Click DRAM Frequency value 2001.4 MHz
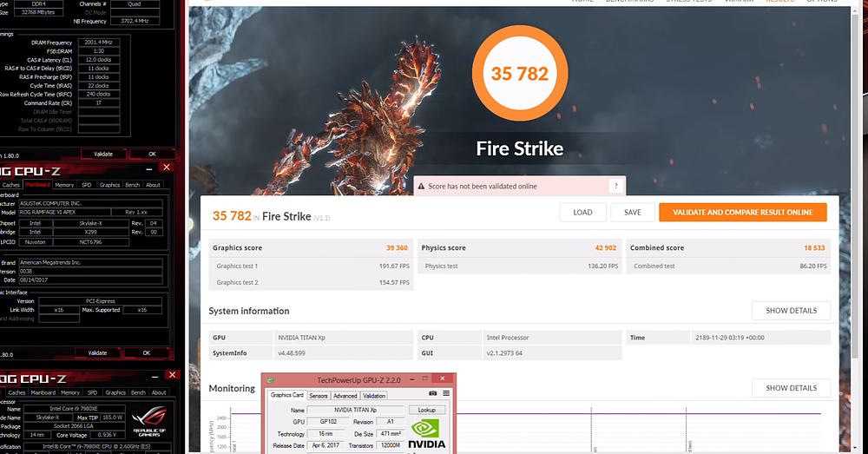The width and height of the screenshot is (868, 454). [99, 43]
